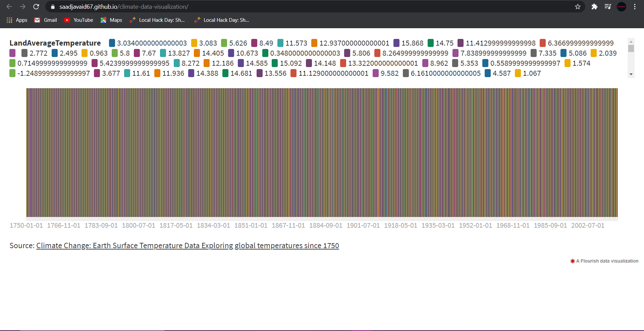Toggle the legend entry for 15.868
Screen dimensions: 644x331
pos(411,43)
